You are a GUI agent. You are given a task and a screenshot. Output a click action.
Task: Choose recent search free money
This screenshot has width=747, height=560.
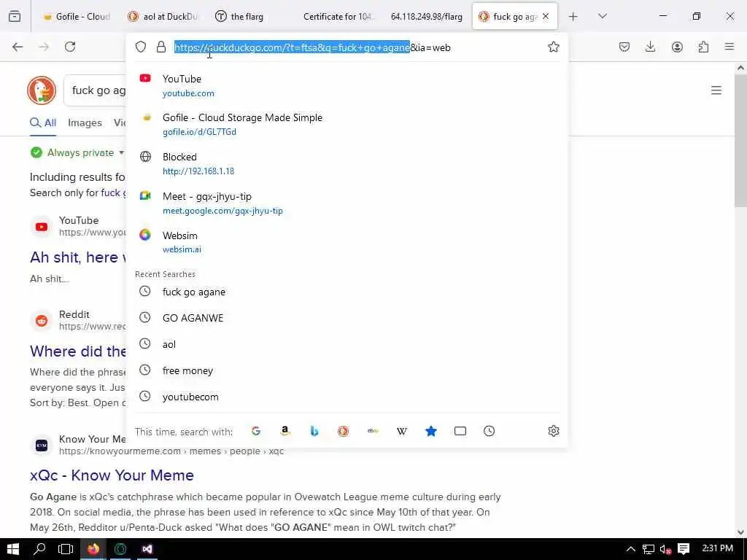coord(348,370)
